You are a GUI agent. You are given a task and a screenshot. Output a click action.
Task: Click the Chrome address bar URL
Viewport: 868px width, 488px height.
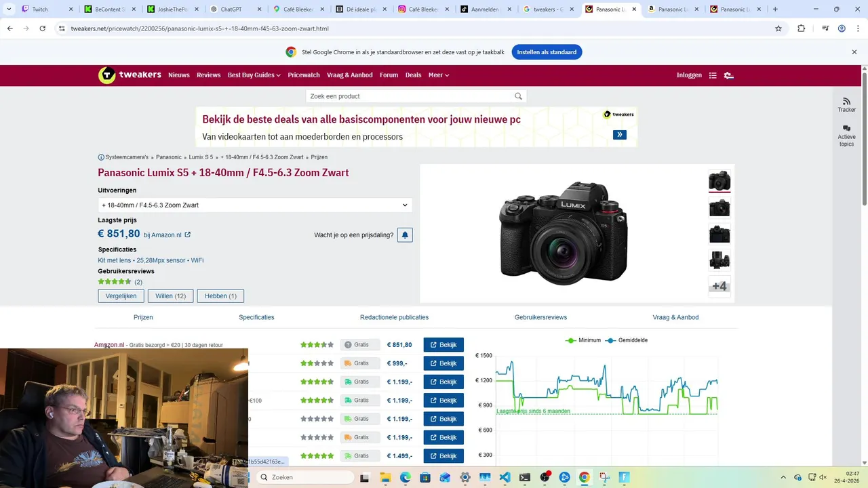(200, 28)
